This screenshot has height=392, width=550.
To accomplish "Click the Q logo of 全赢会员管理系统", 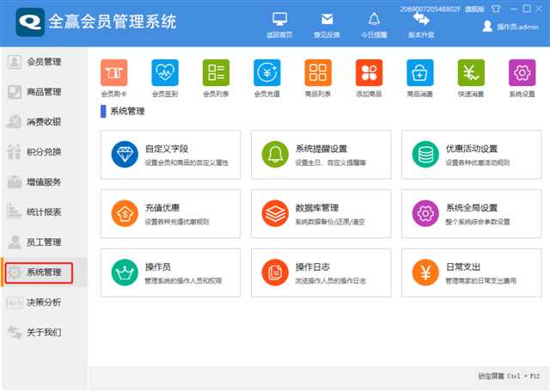I will pyautogui.click(x=30, y=22).
